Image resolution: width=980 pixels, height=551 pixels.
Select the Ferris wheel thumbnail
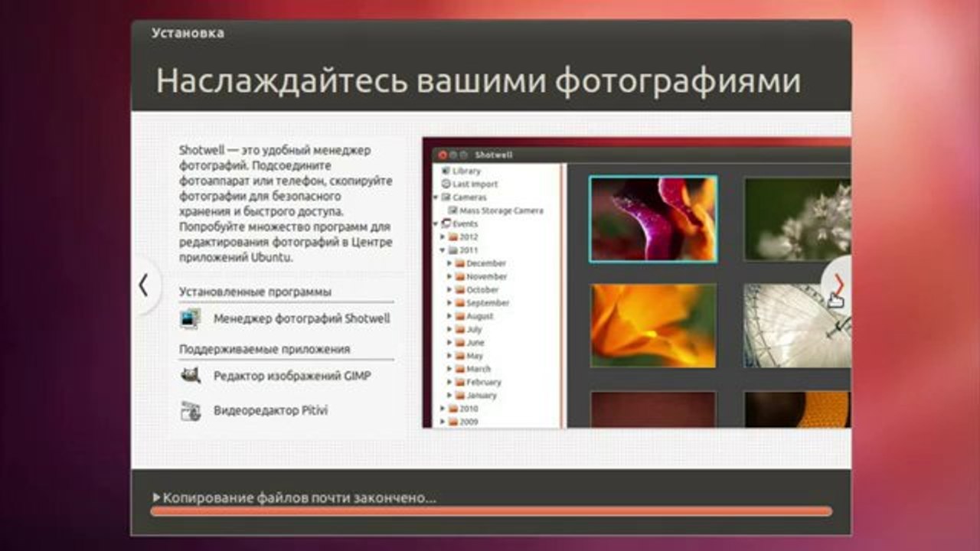click(797, 325)
